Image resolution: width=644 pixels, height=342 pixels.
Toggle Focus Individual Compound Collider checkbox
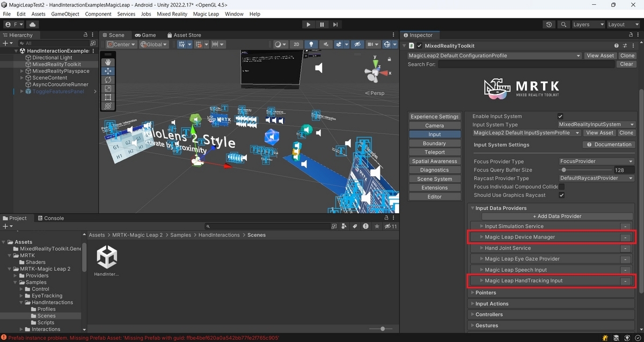[562, 187]
